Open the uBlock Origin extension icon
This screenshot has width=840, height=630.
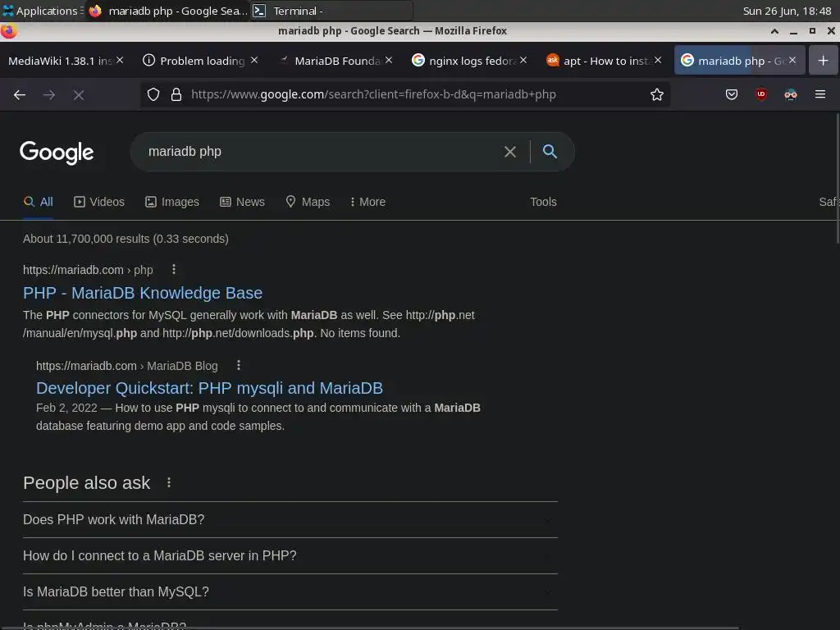[760, 95]
